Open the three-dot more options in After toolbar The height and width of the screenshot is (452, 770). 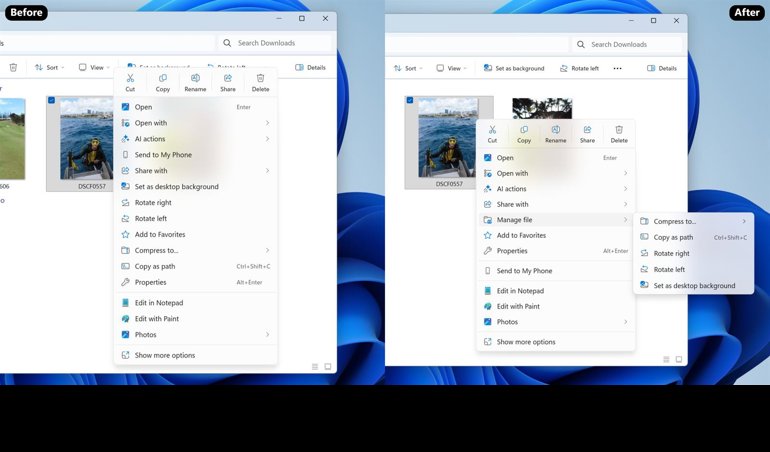point(617,68)
